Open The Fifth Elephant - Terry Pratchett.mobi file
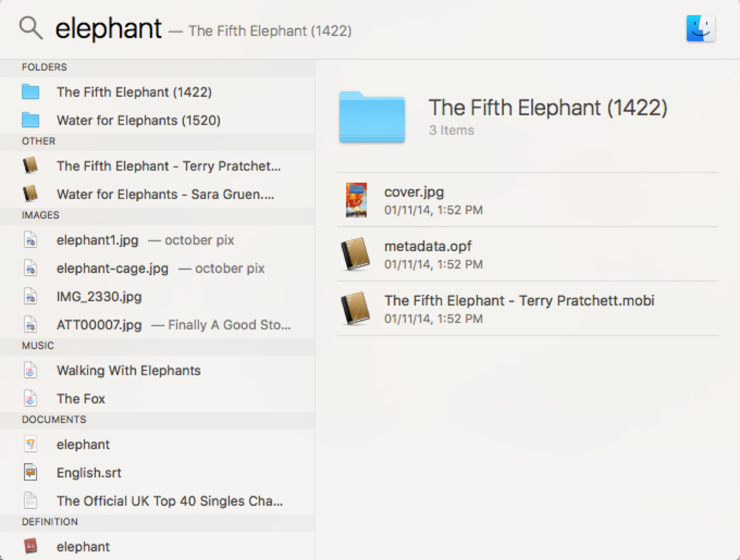 pyautogui.click(x=519, y=301)
